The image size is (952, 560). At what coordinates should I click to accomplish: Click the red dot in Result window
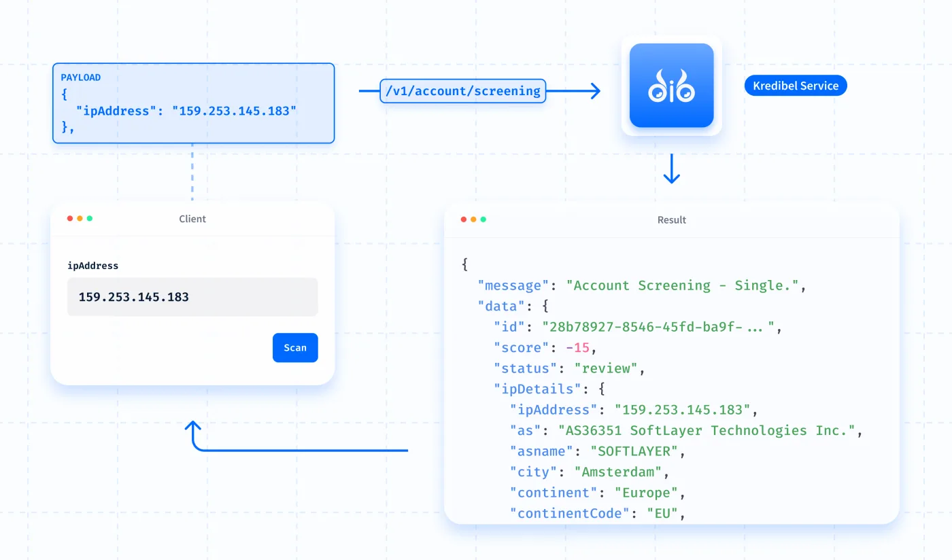(464, 220)
